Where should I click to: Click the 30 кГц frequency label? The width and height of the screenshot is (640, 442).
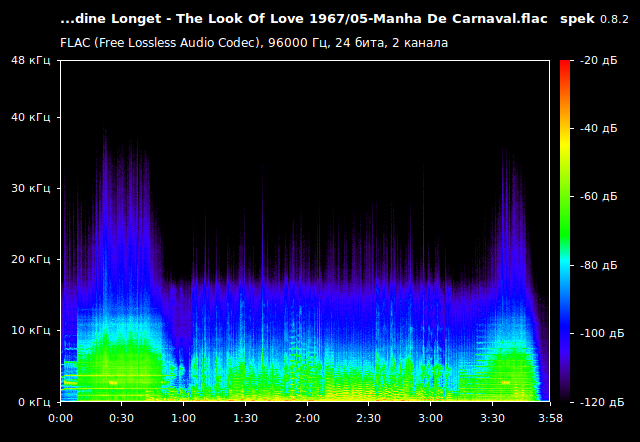pos(32,189)
